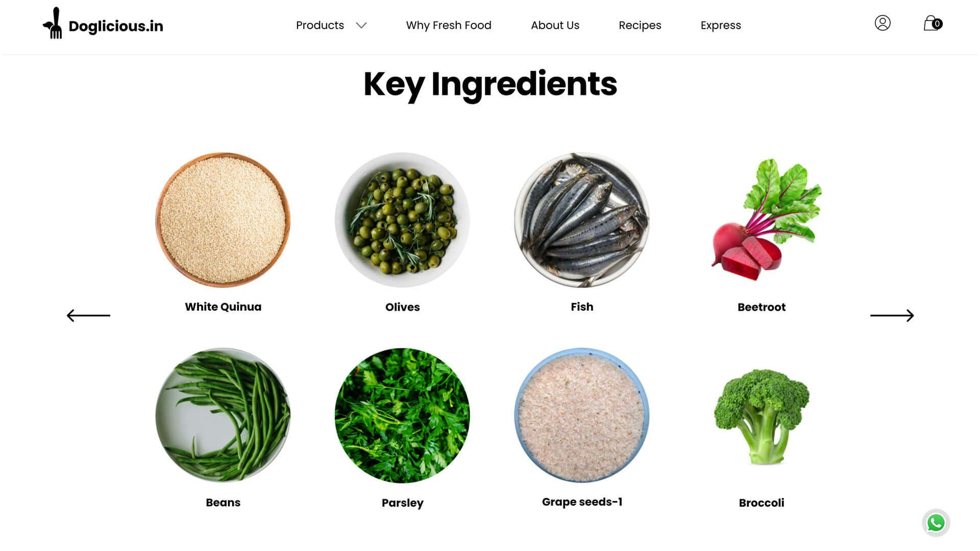Navigate to the Express page
Image resolution: width=980 pixels, height=551 pixels.
point(720,26)
